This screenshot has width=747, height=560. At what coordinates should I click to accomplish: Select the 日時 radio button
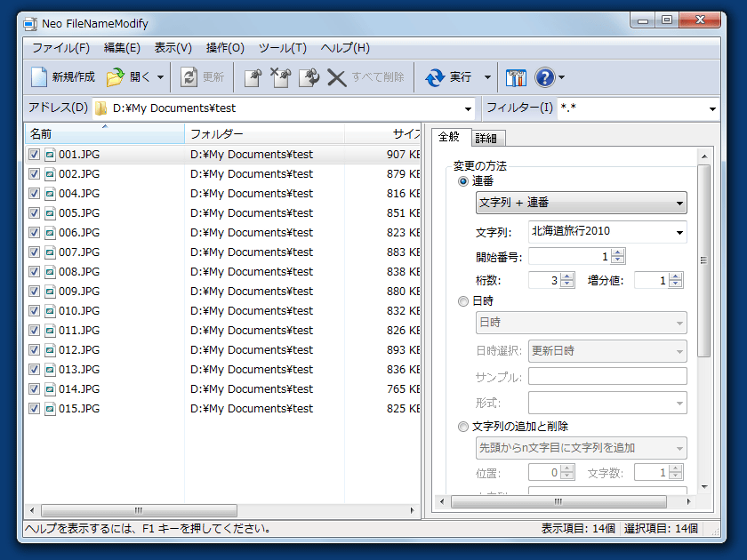point(463,301)
